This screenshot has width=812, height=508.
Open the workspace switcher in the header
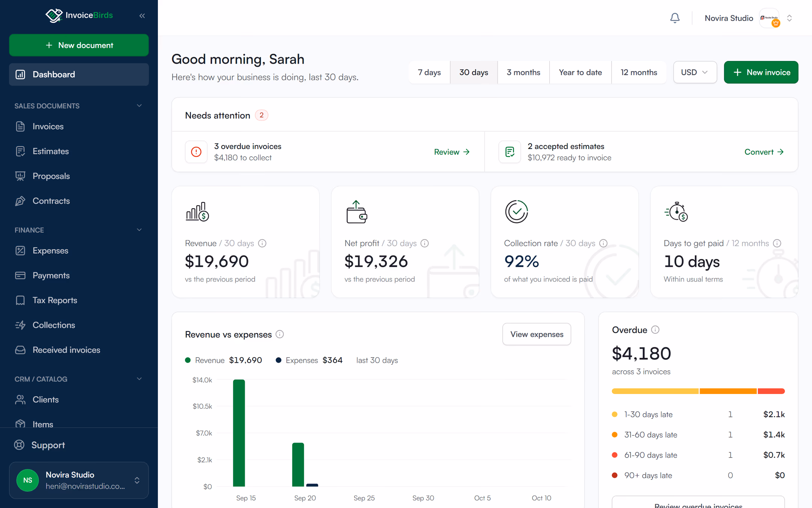tap(789, 18)
